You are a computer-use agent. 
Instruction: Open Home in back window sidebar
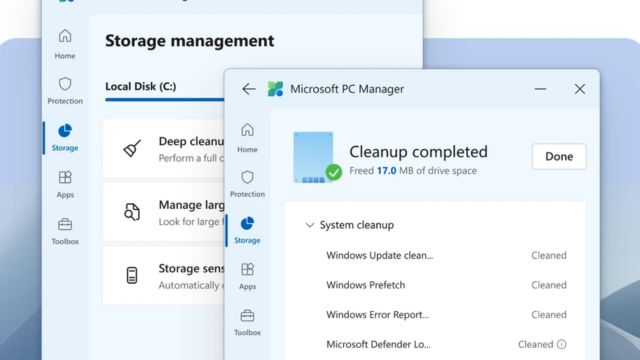[65, 44]
